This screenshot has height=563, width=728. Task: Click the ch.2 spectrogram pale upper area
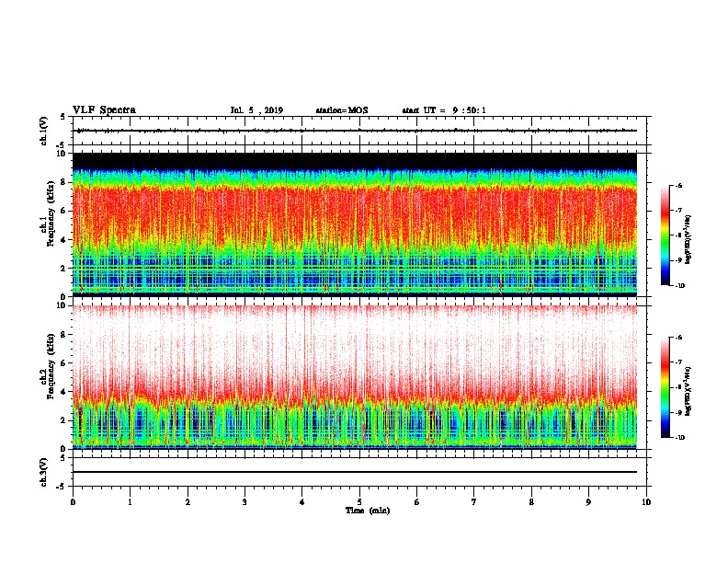tap(355, 344)
